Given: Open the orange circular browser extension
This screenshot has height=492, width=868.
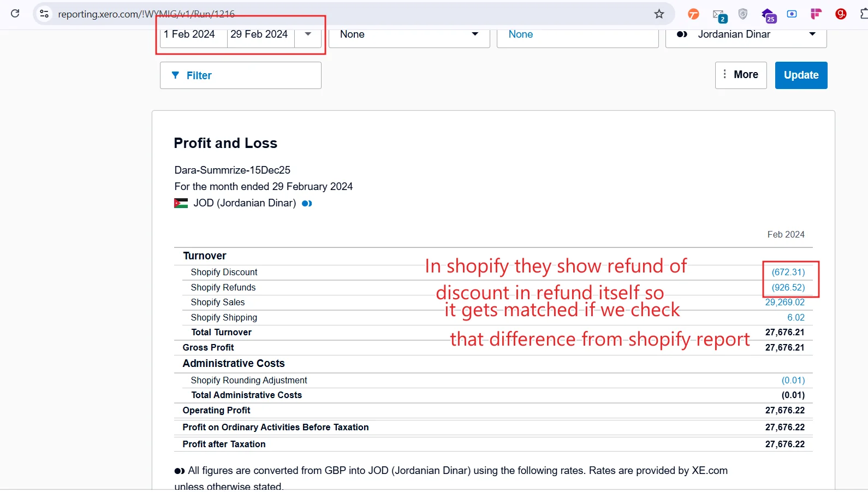Looking at the screenshot, I should coord(693,14).
